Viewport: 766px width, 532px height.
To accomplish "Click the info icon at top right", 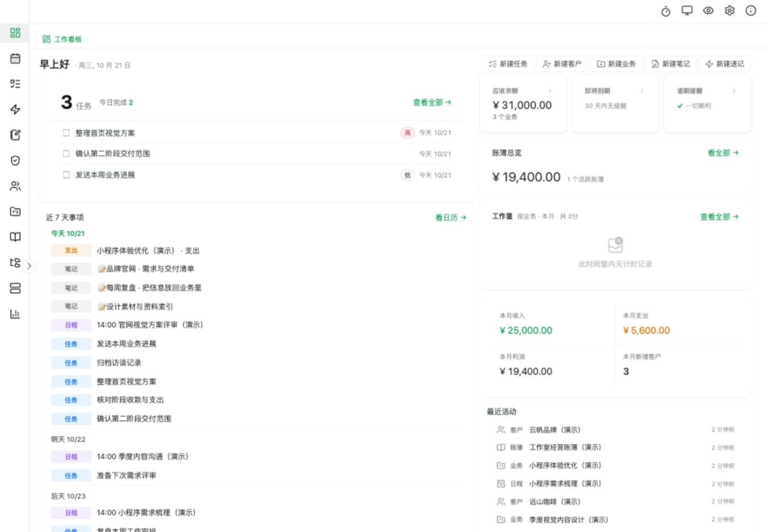I will pos(751,11).
